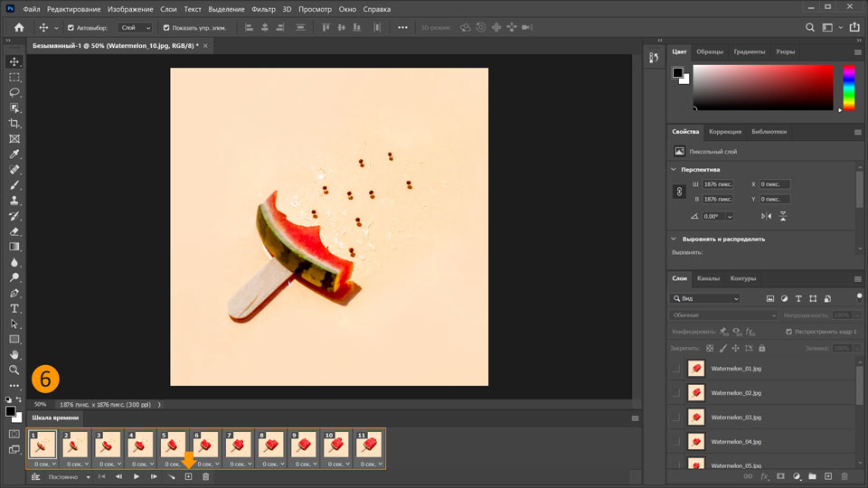
Task: Select the Crop tool in toolbar
Action: [x=14, y=123]
